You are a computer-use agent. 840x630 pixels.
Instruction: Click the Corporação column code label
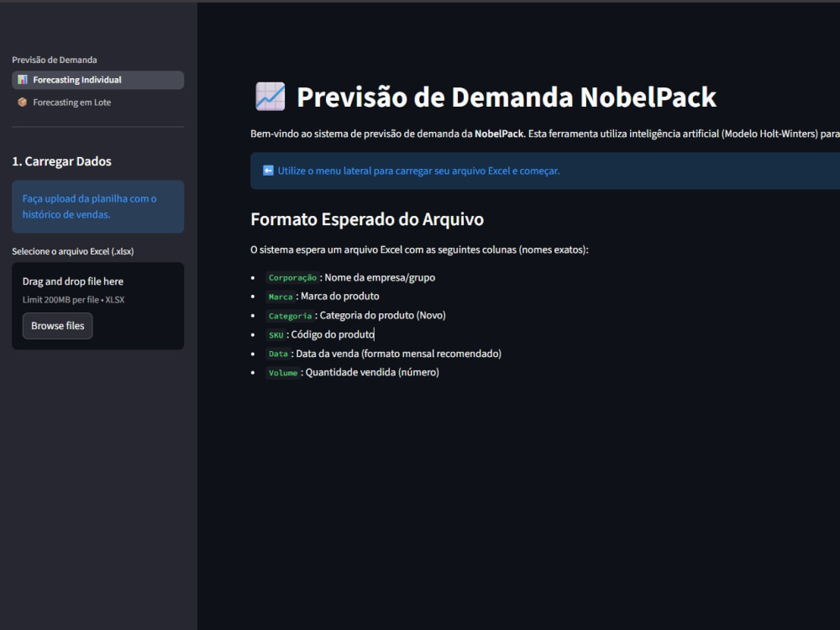[292, 277]
